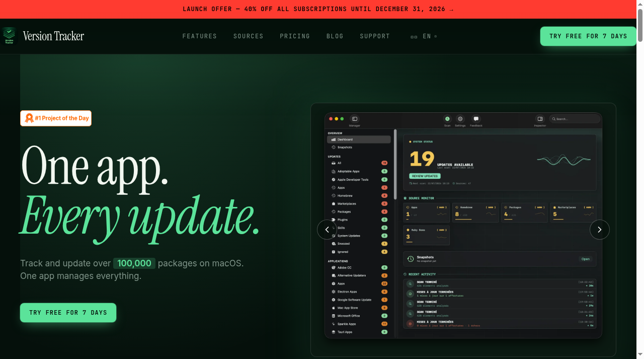Click the Apple Developer Tools icon
Viewport: 644px width, 359px height.
pyautogui.click(x=333, y=179)
